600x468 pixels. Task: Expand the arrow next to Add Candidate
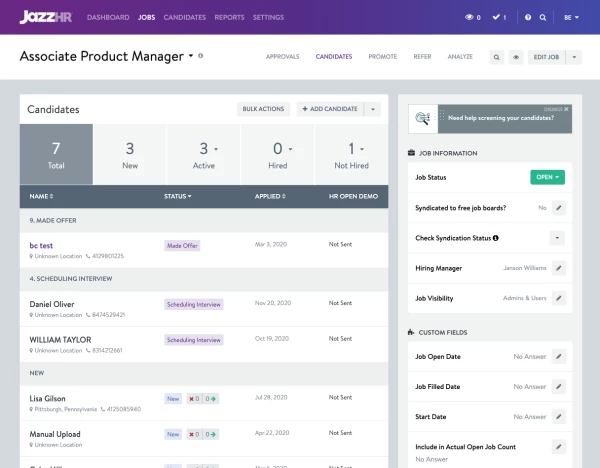(x=373, y=108)
